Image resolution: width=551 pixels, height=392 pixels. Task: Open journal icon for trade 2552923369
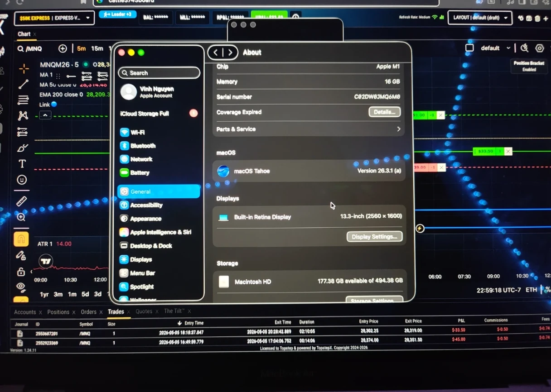pos(20,343)
